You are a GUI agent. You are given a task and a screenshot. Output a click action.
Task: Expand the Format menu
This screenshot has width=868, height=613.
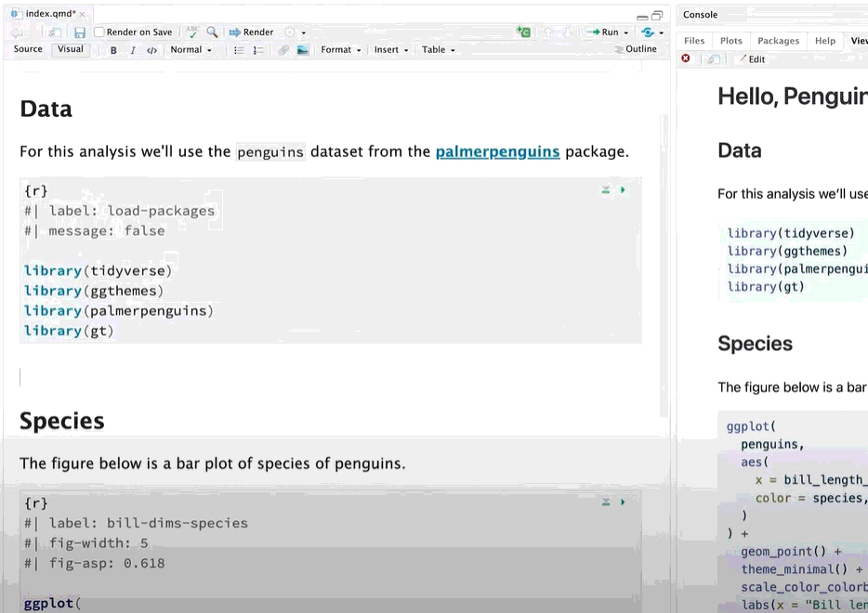click(x=340, y=50)
